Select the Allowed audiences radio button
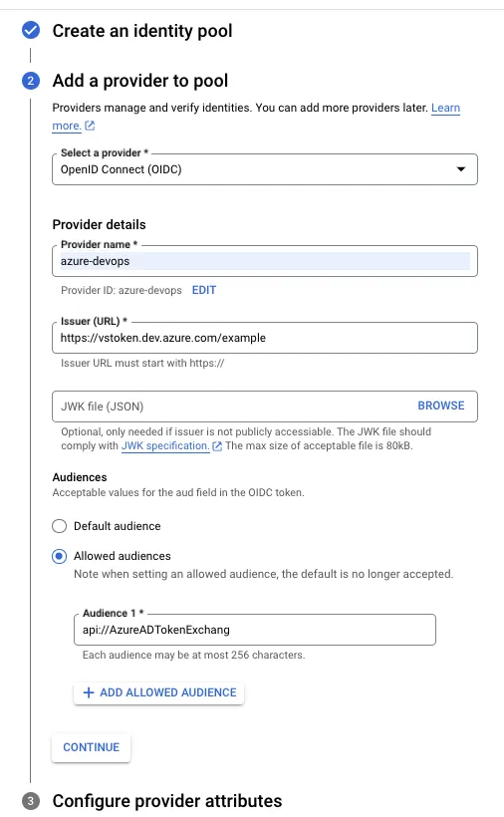 (x=60, y=557)
